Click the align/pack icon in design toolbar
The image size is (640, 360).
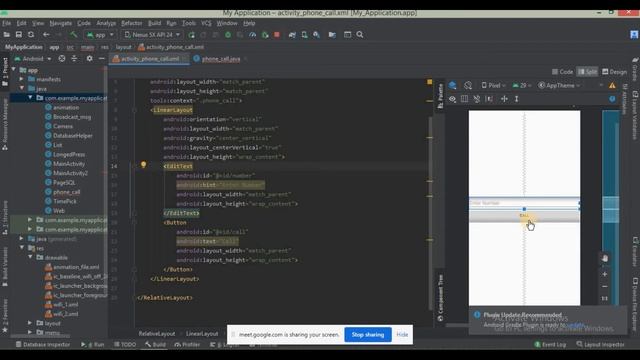point(489,99)
